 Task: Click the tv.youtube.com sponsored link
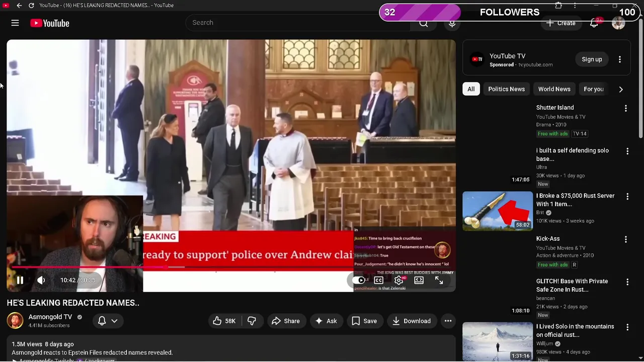pos(535,65)
